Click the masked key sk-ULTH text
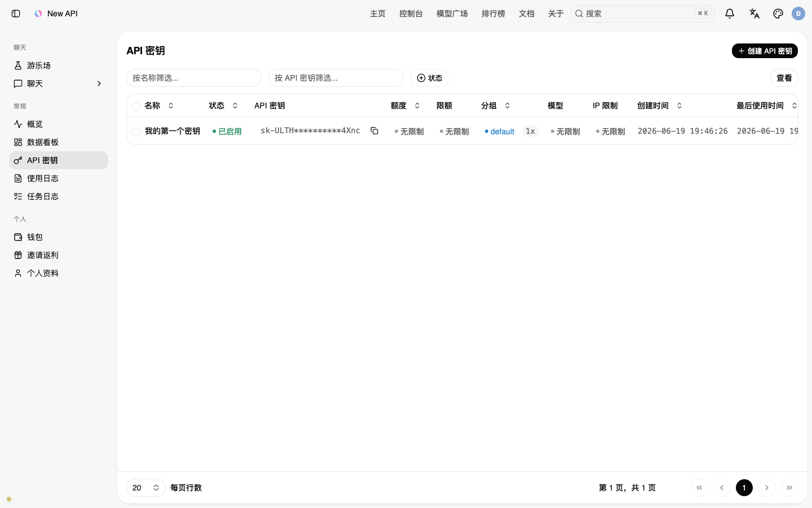Viewport: 812px width, 508px height. tap(310, 130)
